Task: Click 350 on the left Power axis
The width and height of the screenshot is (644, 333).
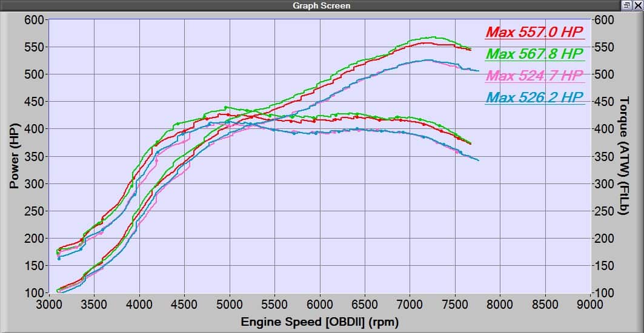Action: coord(33,156)
